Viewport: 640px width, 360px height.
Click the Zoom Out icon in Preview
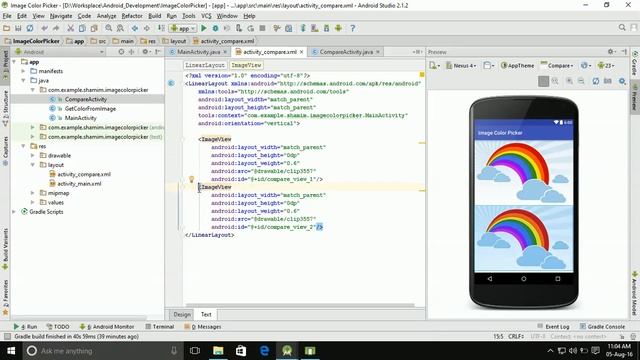[581, 81]
